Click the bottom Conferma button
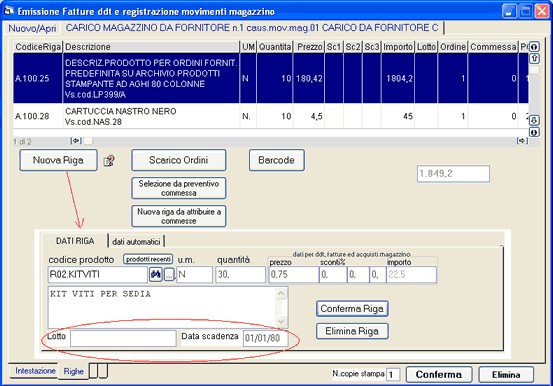This screenshot has height=386, width=553. click(439, 374)
